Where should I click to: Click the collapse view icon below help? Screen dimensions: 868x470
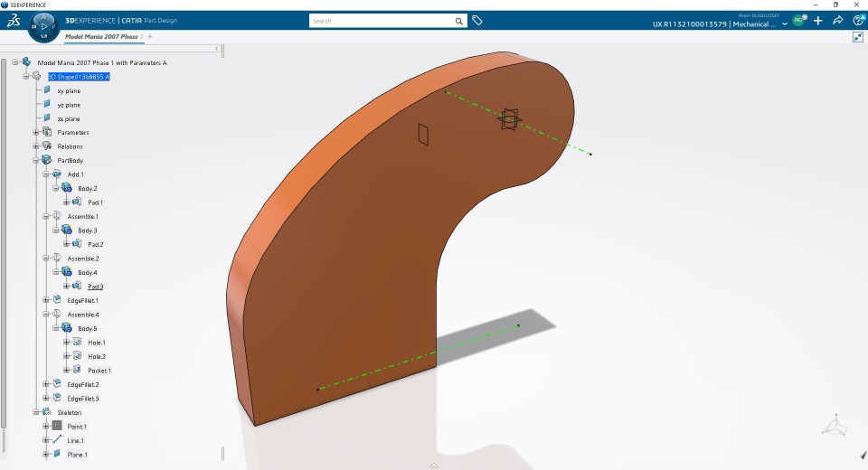click(858, 37)
